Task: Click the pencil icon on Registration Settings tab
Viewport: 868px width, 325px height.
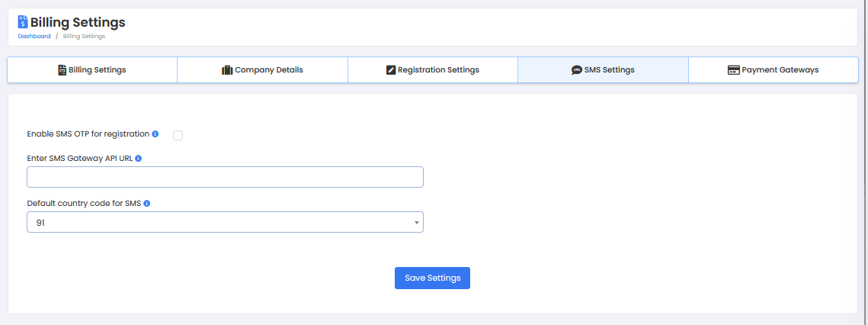Action: 391,70
